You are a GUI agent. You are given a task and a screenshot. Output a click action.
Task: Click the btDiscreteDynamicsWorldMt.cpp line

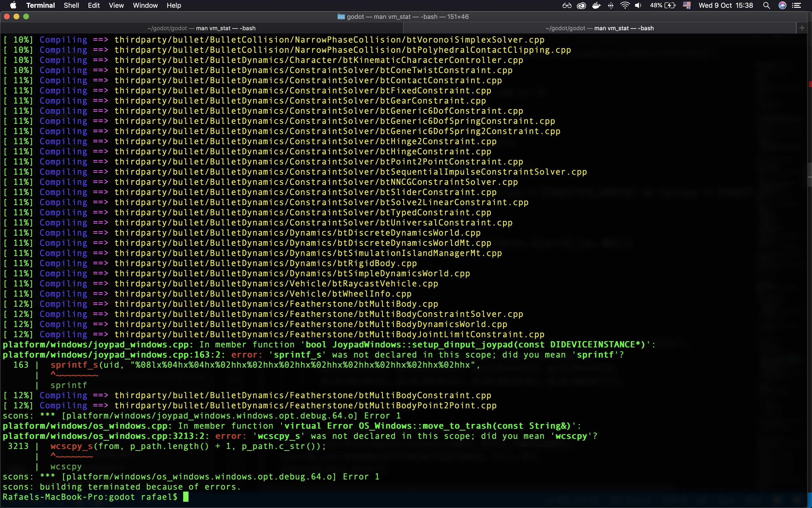(247, 243)
